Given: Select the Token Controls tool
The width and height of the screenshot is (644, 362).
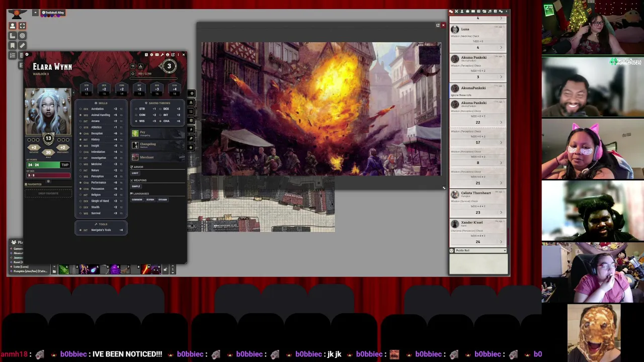Looking at the screenshot, I should 13,26.
